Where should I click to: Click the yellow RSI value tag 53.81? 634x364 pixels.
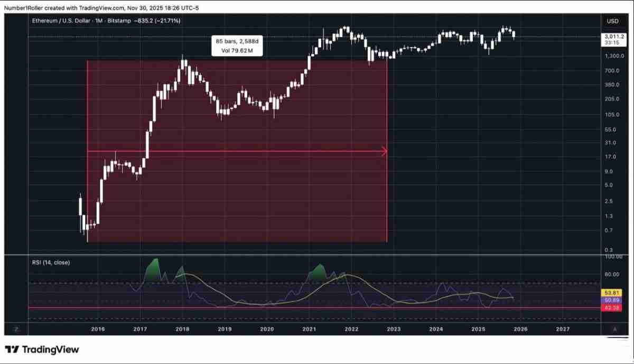point(612,292)
